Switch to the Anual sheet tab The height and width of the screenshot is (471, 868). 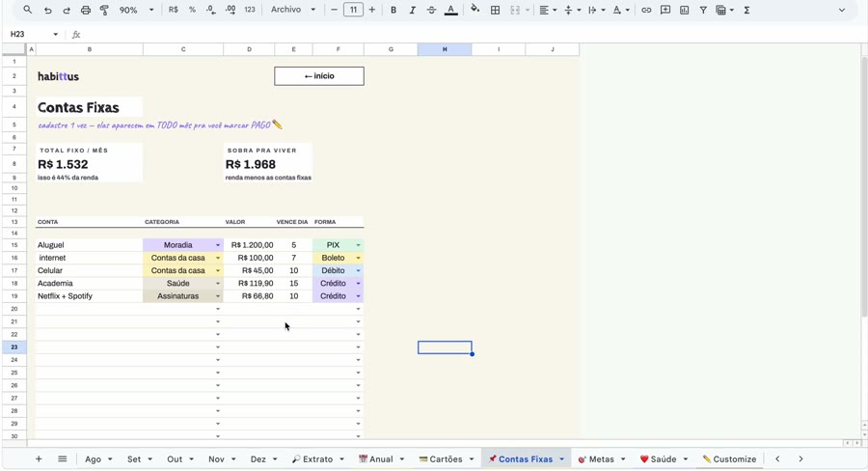(376, 459)
